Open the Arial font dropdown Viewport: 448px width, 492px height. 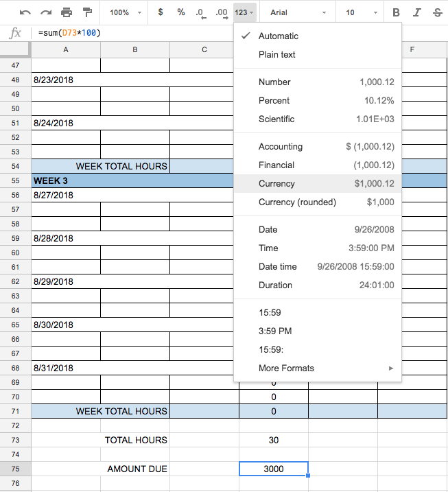click(298, 12)
